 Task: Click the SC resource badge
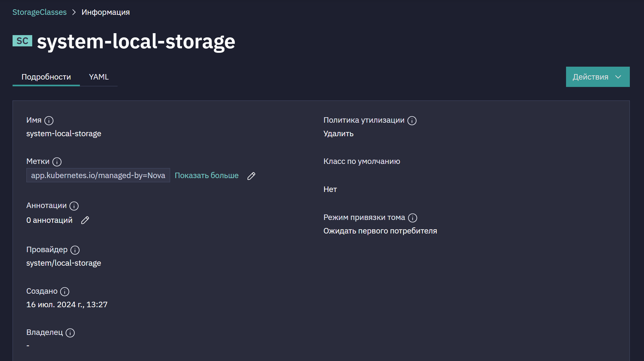22,41
